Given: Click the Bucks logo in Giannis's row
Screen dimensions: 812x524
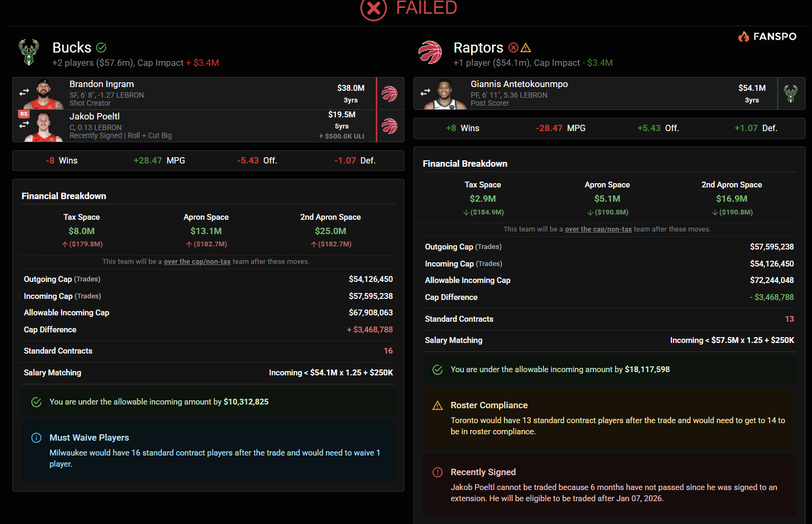Looking at the screenshot, I should tap(791, 93).
